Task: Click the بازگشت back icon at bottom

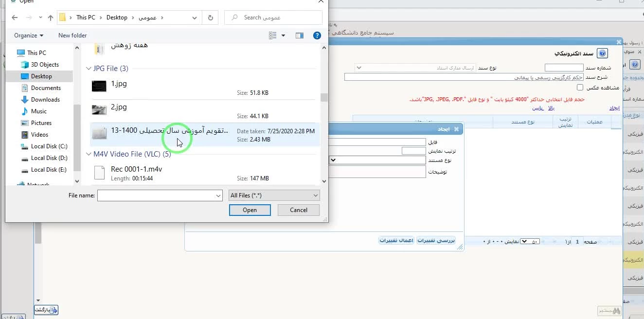Action: pos(46,310)
